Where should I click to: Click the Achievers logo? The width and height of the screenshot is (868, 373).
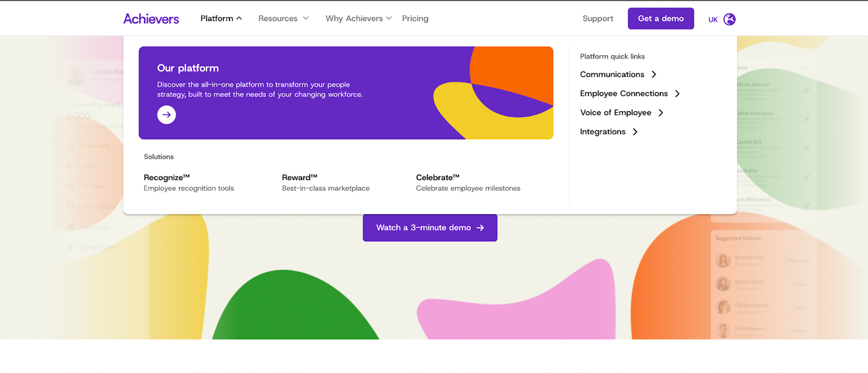[151, 19]
